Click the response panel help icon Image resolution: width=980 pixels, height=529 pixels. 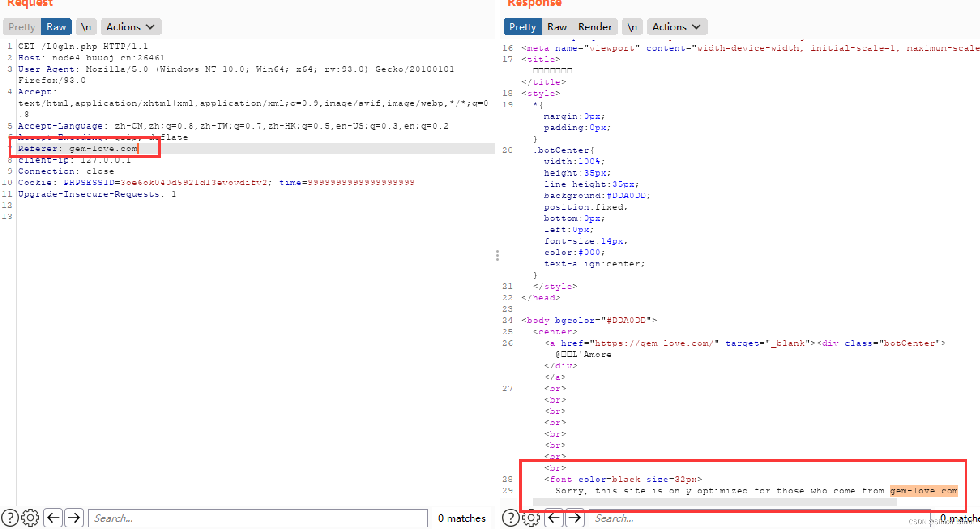pyautogui.click(x=510, y=518)
